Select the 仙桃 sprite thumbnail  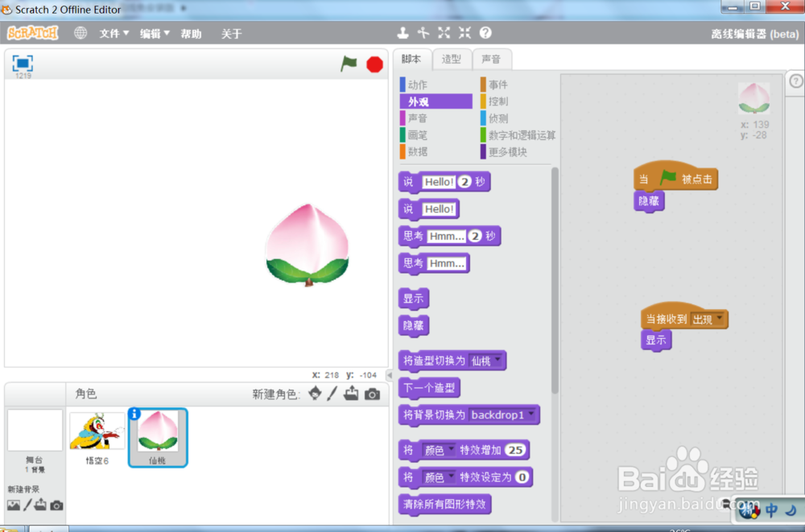click(157, 437)
